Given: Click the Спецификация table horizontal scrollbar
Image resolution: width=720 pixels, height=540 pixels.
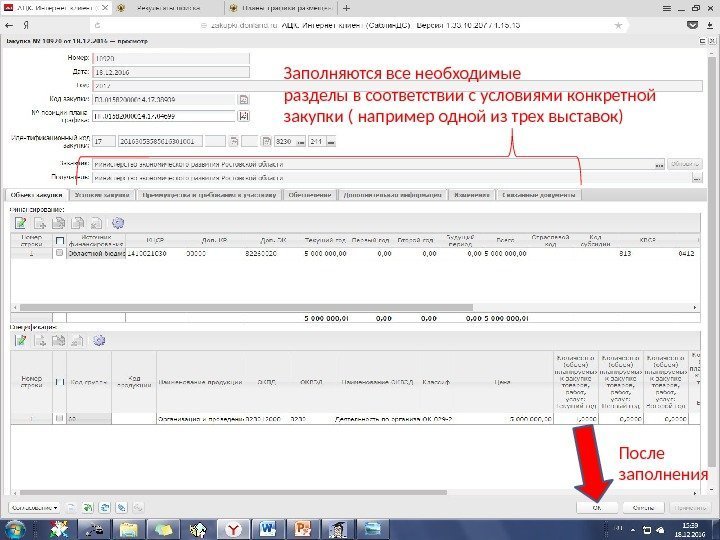Looking at the screenshot, I should pos(233,493).
